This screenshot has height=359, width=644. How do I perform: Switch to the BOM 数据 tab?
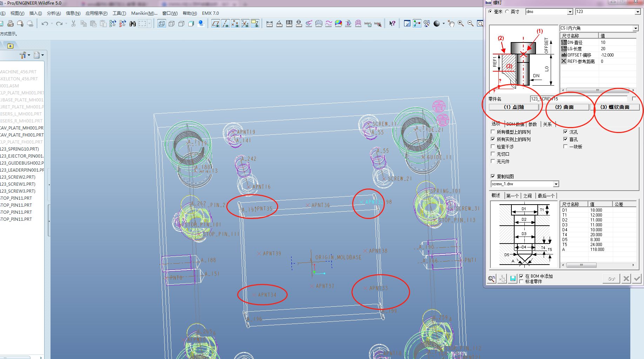pos(515,124)
